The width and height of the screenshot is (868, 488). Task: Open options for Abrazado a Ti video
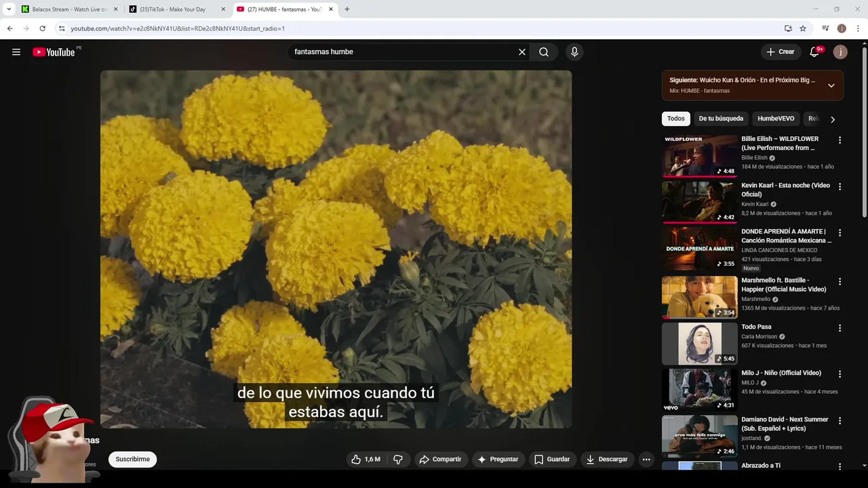840,466
